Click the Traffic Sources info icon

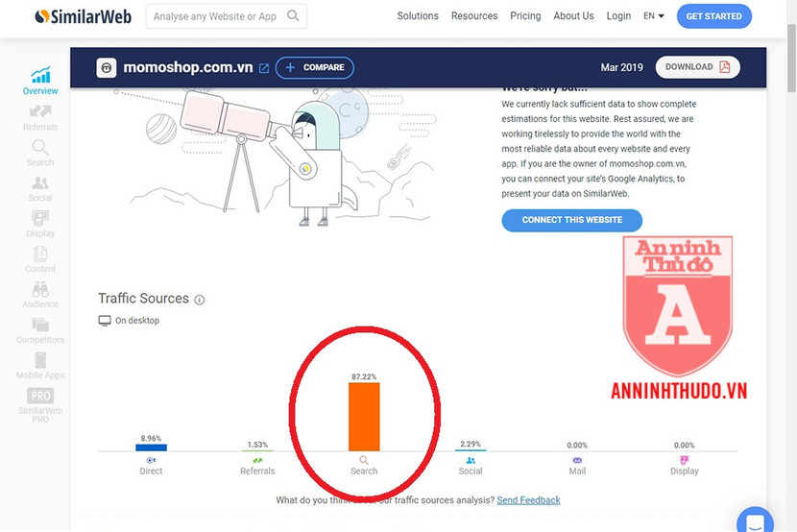click(200, 300)
